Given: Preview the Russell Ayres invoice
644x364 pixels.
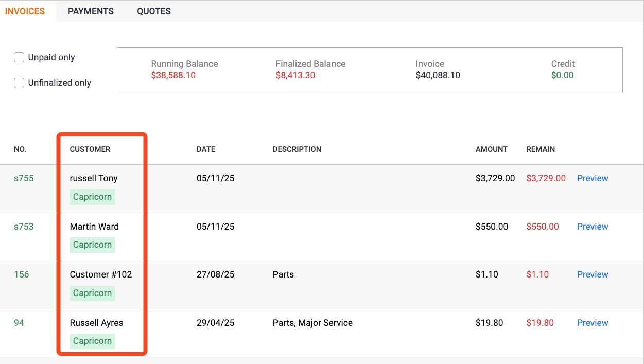Looking at the screenshot, I should coord(593,323).
